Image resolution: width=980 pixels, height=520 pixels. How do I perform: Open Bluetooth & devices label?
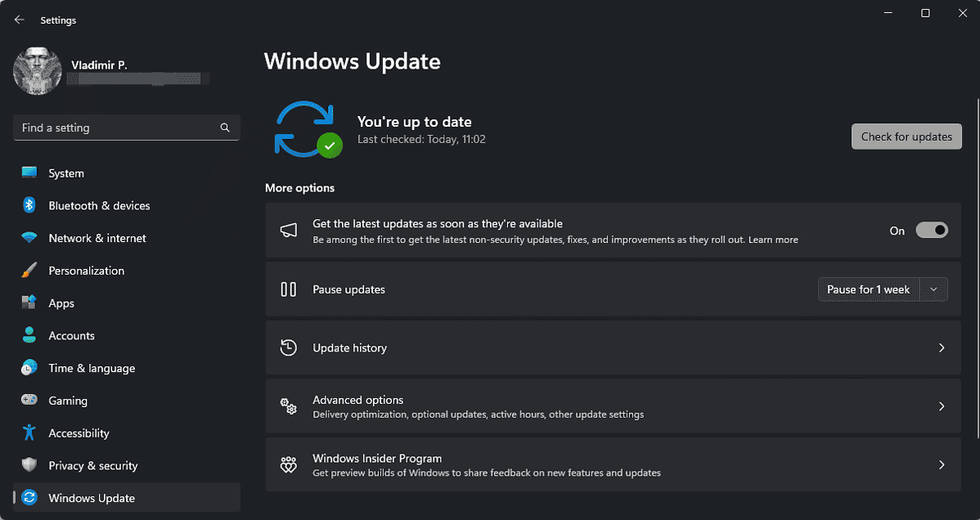[99, 205]
